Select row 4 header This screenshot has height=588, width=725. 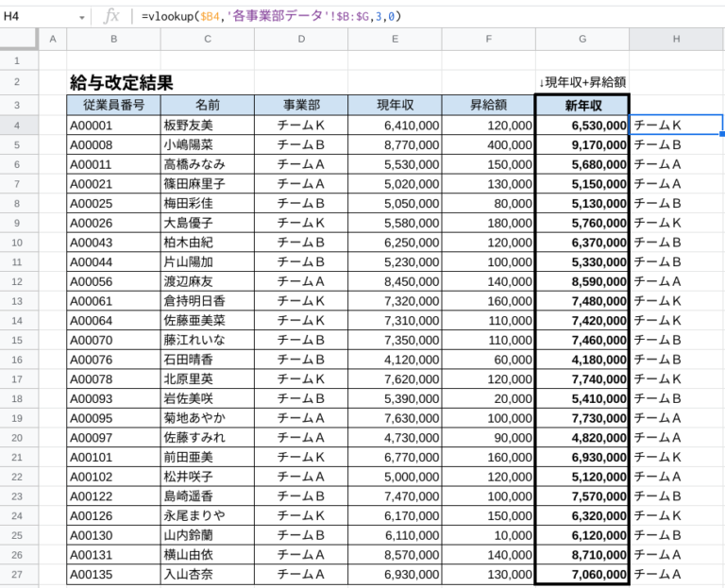click(x=18, y=125)
